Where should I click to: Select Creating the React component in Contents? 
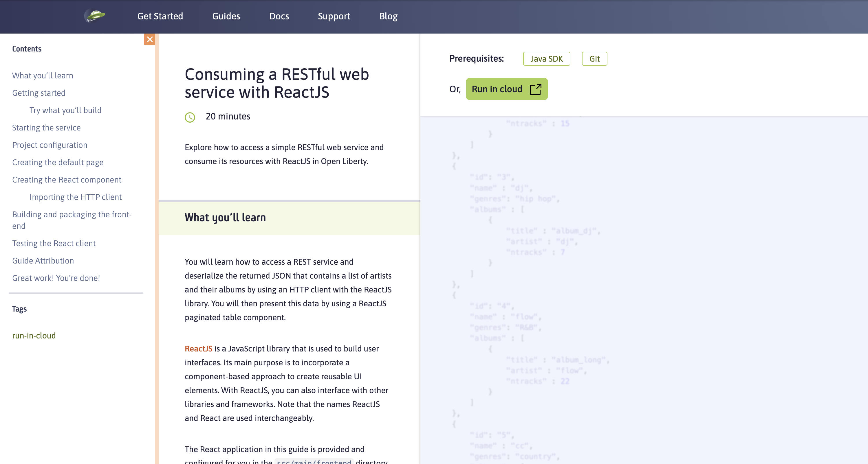click(x=67, y=179)
